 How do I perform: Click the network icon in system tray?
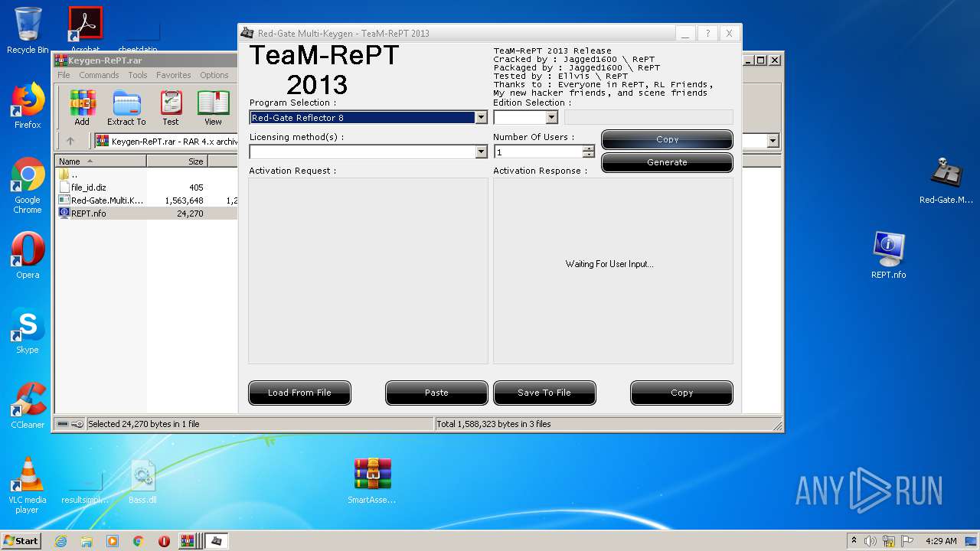pyautogui.click(x=889, y=541)
